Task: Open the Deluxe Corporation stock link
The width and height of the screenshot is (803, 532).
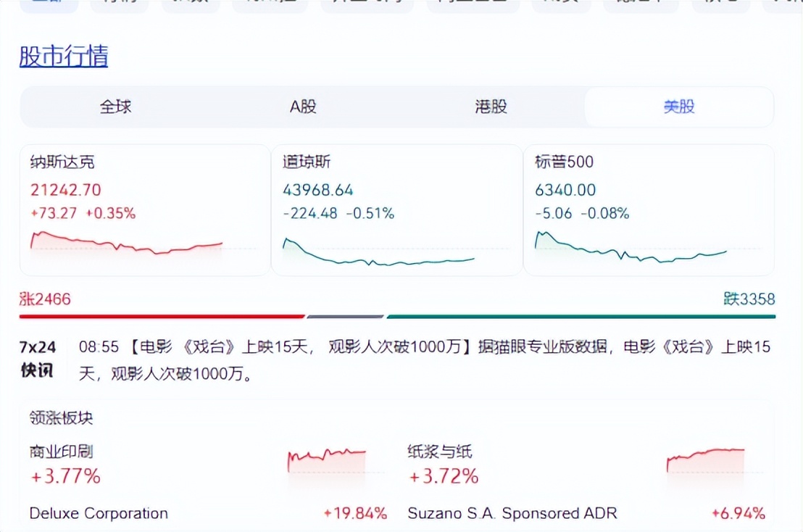Action: tap(99, 513)
